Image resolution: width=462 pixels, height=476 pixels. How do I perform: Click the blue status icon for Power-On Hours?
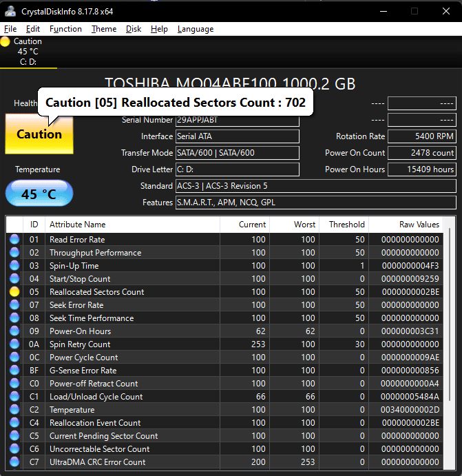click(14, 331)
